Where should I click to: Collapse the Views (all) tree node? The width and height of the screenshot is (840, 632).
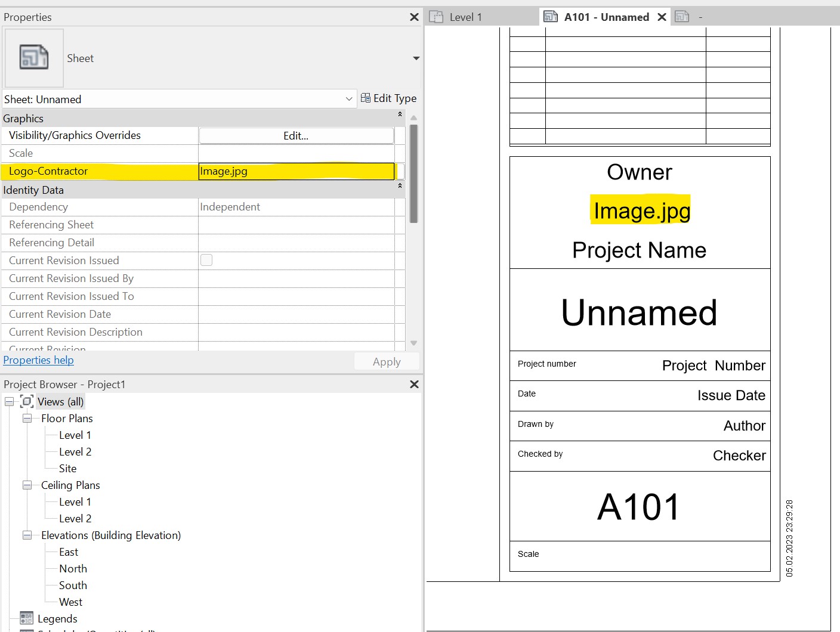(x=10, y=402)
